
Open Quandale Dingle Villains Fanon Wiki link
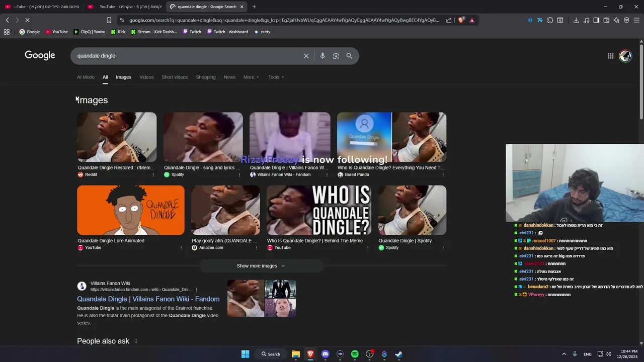(x=148, y=299)
